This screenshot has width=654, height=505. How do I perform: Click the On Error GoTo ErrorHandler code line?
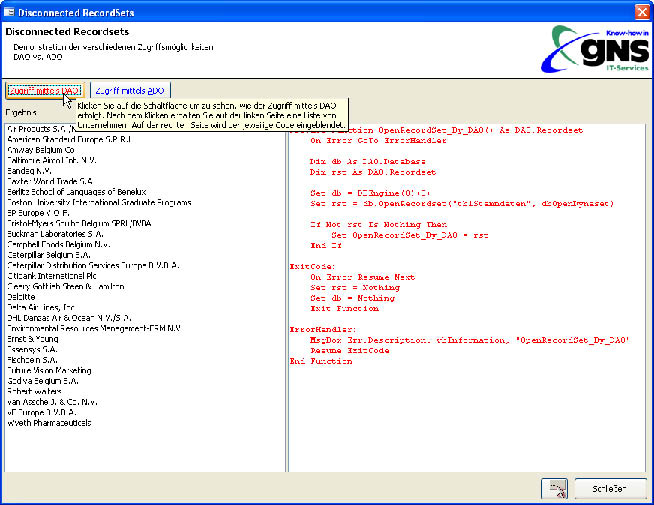point(378,141)
